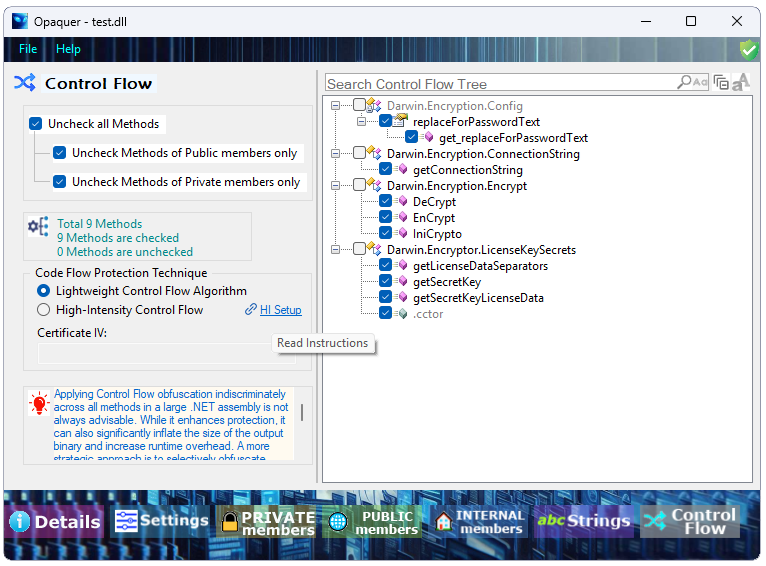Collapse the Darwin.Encryption.Encrypt tree node
766x566 pixels.
pyautogui.click(x=335, y=186)
